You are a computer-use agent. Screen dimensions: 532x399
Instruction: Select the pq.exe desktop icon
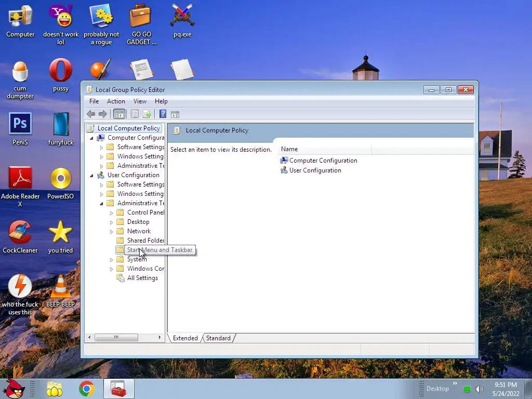(x=182, y=21)
